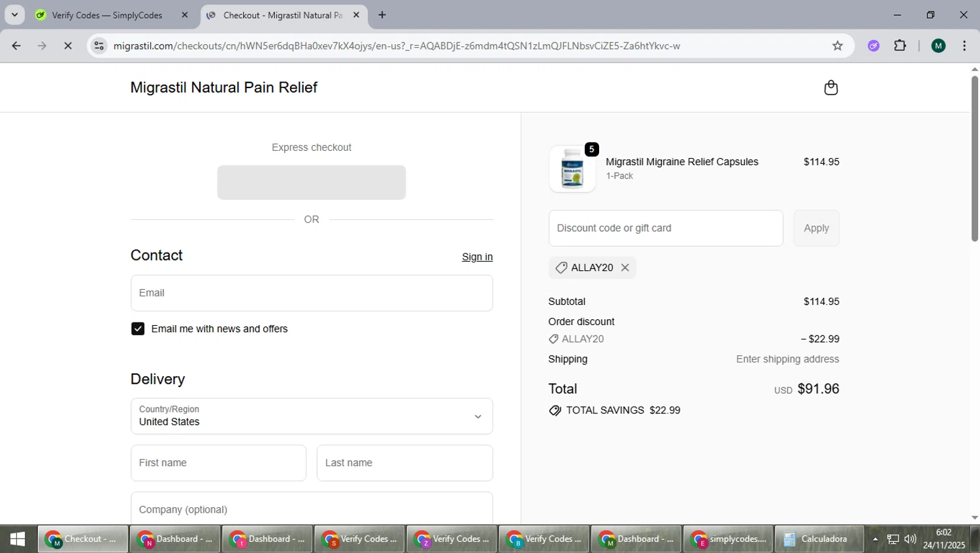This screenshot has height=553, width=980.
Task: Click the network tray icon
Action: [893, 539]
